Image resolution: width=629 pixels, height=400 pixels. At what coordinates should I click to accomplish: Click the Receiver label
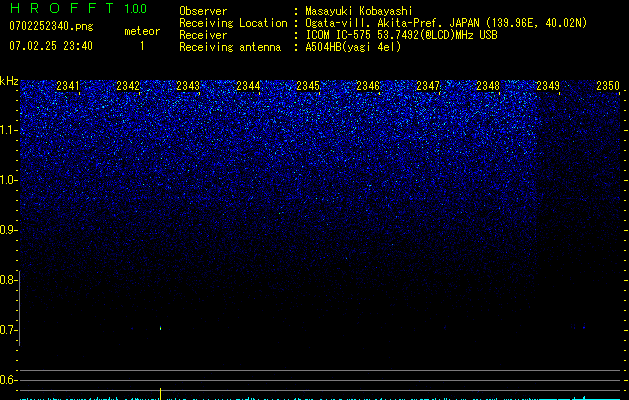pyautogui.click(x=203, y=35)
